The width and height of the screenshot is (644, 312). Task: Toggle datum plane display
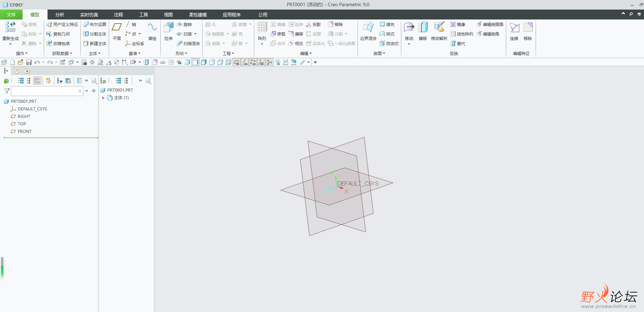coord(237,62)
